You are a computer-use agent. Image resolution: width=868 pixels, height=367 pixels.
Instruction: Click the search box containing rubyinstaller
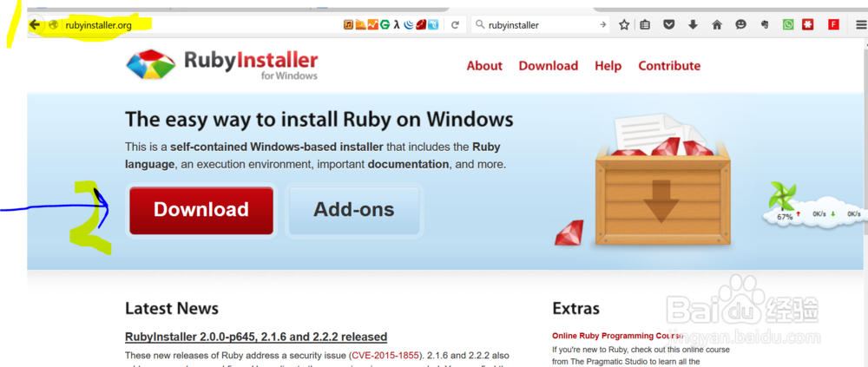540,25
